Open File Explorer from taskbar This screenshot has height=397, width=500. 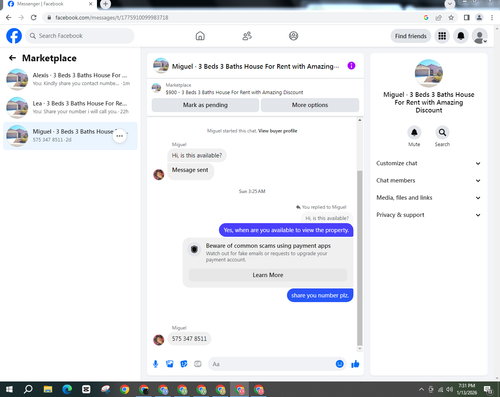click(48, 389)
